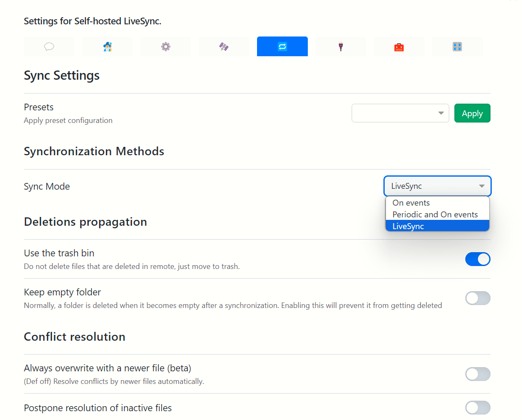Open the speech bubble Change Log tab
Viewport: 522px width, 420px height.
coord(49,47)
